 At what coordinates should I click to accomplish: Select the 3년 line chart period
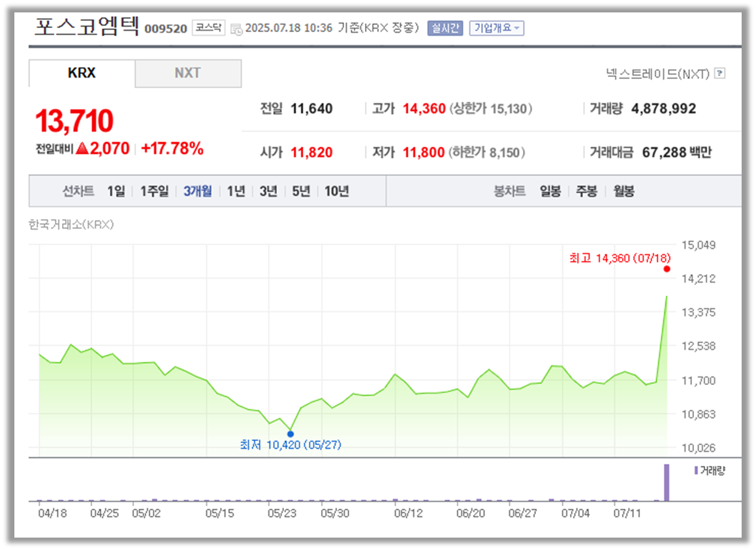pos(268,191)
